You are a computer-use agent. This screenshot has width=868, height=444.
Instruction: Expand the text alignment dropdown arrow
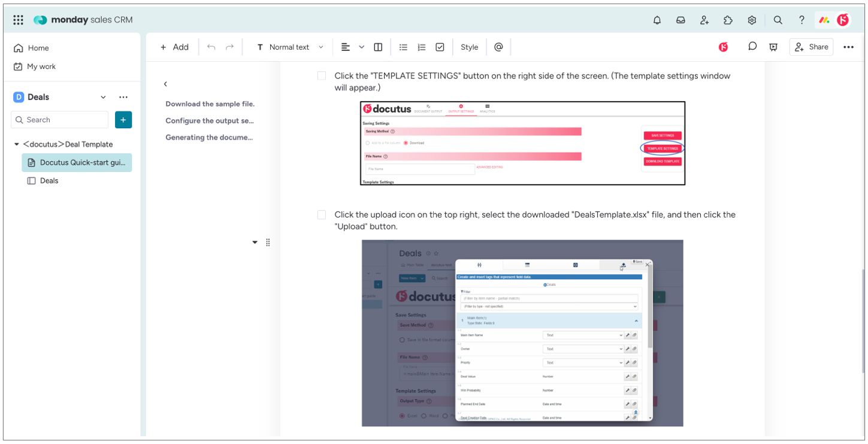361,47
